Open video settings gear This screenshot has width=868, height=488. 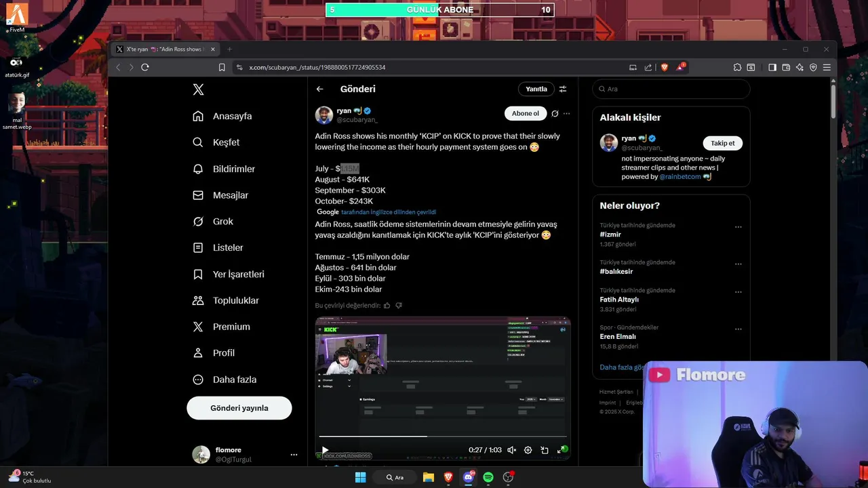tap(528, 450)
